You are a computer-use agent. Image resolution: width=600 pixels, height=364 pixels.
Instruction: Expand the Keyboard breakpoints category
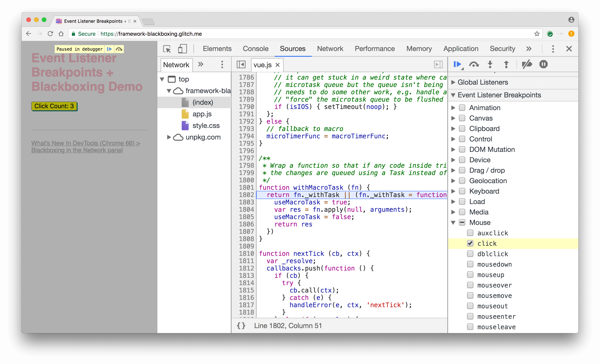click(x=456, y=191)
